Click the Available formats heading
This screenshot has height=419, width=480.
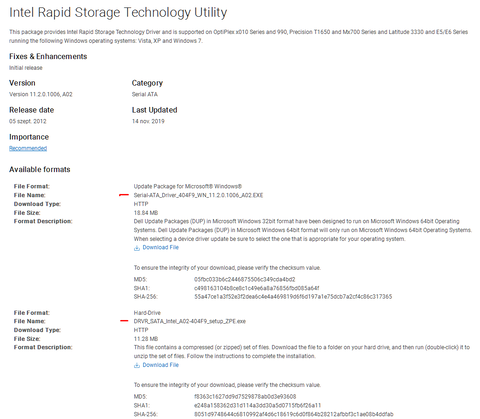pos(40,169)
